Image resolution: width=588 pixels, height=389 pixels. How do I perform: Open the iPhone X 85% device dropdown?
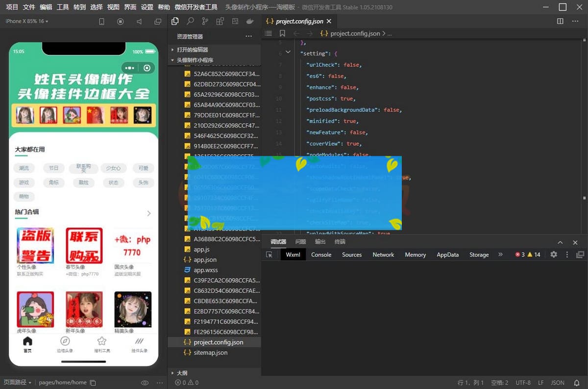click(27, 22)
